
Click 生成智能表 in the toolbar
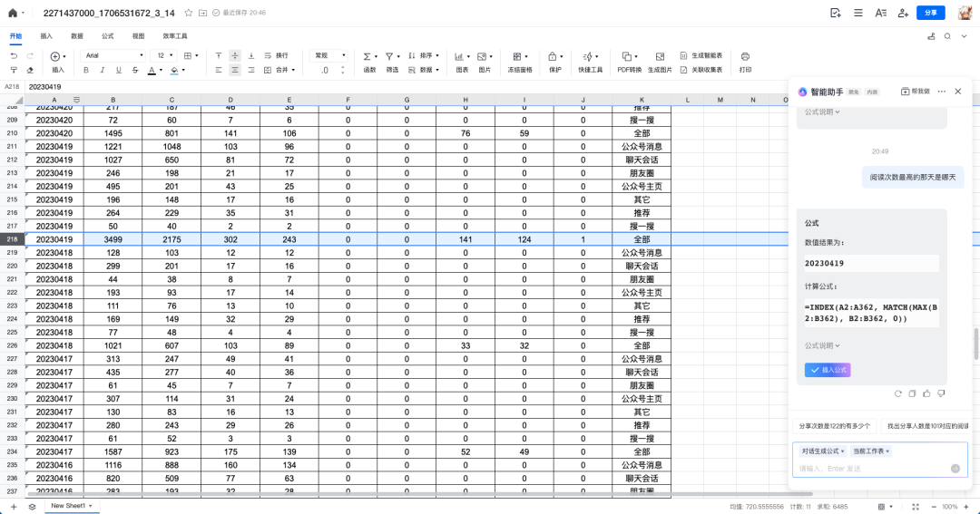(x=701, y=55)
